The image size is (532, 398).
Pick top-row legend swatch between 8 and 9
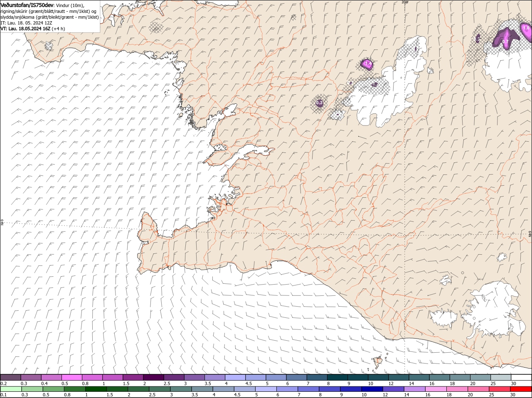tap(337, 377)
